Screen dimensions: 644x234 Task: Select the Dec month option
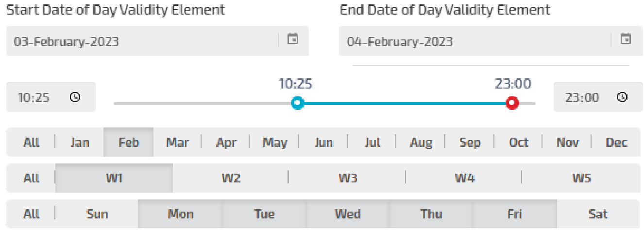click(616, 143)
